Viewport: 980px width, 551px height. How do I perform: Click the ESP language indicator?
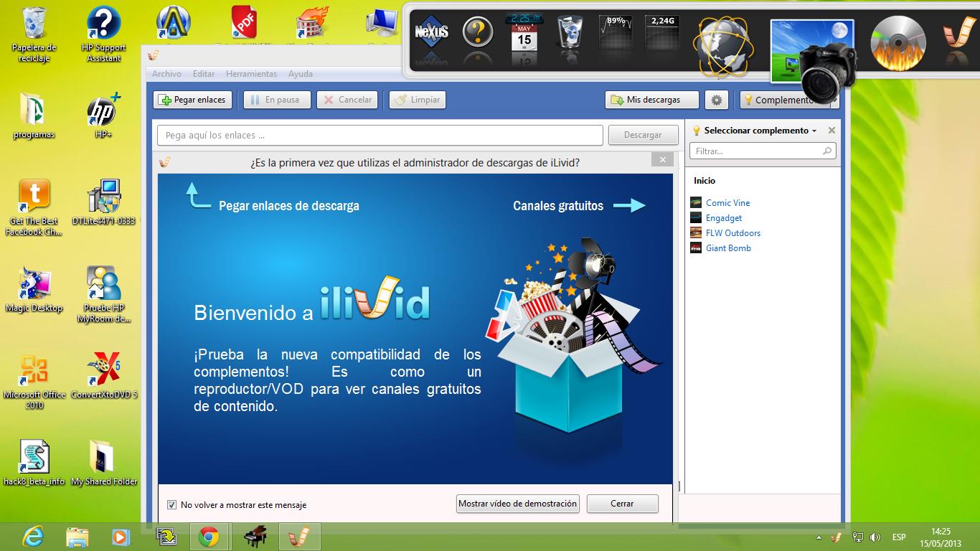[899, 537]
